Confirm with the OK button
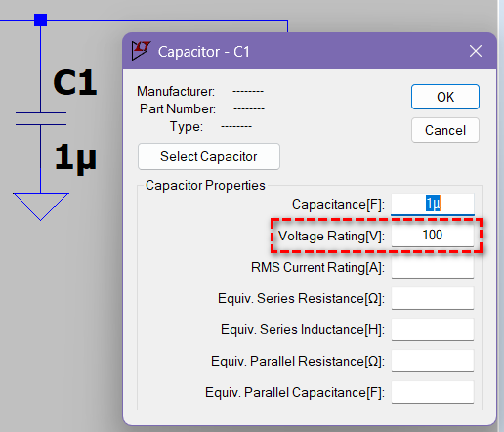This screenshot has height=432, width=504. (445, 97)
